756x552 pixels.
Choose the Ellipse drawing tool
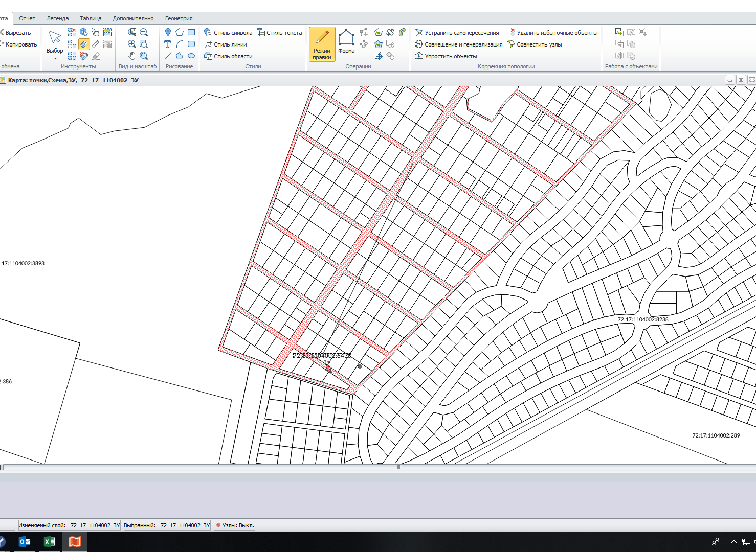point(191,56)
